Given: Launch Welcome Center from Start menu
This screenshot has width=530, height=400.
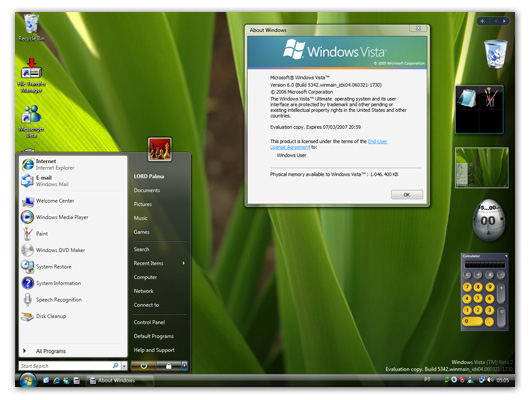Looking at the screenshot, I should 73,201.
